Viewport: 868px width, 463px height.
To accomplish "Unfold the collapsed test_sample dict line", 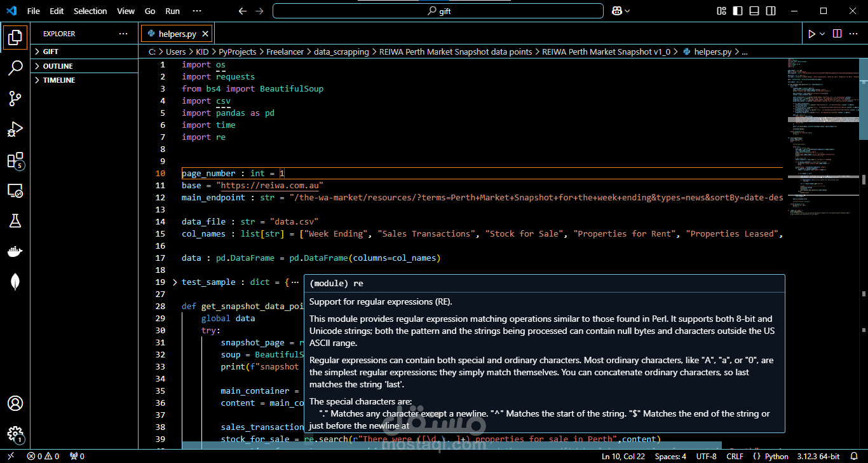I will point(175,282).
